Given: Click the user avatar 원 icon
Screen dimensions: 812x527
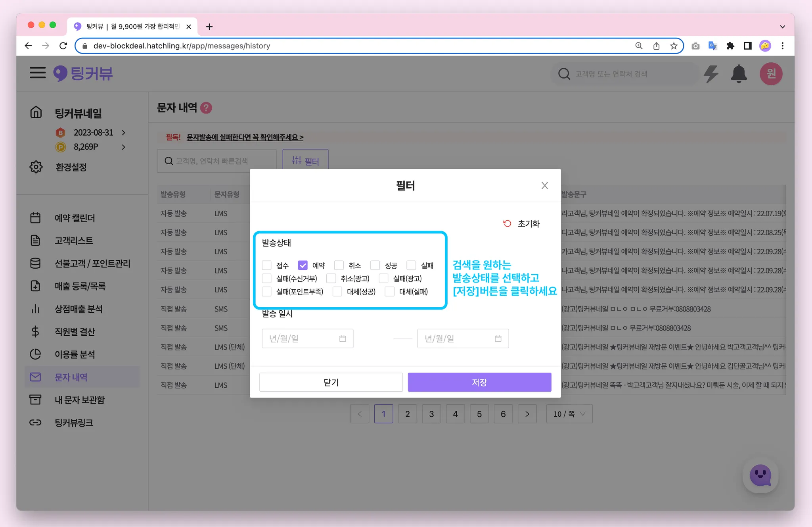Looking at the screenshot, I should pyautogui.click(x=770, y=74).
